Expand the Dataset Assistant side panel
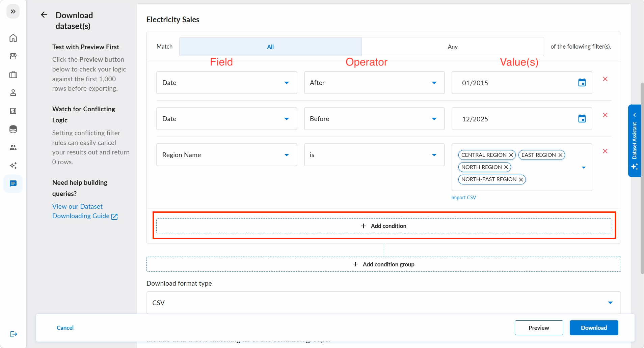This screenshot has width=644, height=348. click(x=634, y=141)
